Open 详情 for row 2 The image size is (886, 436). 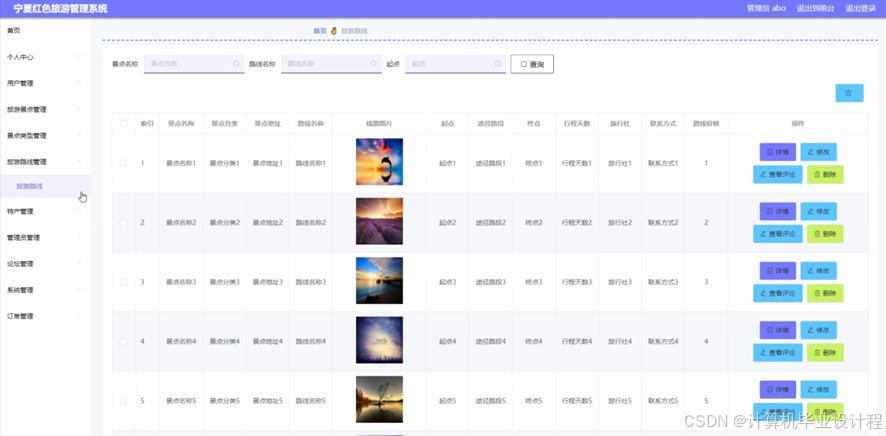pyautogui.click(x=778, y=211)
